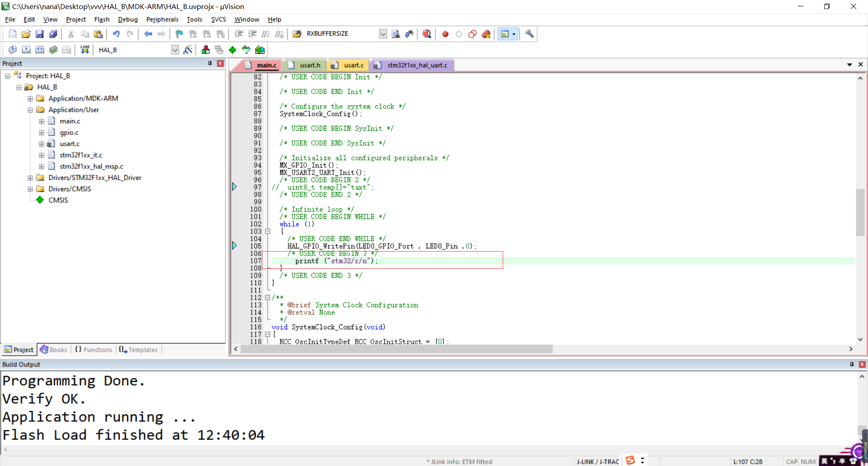This screenshot has width=868, height=466.
Task: Switch to Templates panel tab
Action: (138, 350)
